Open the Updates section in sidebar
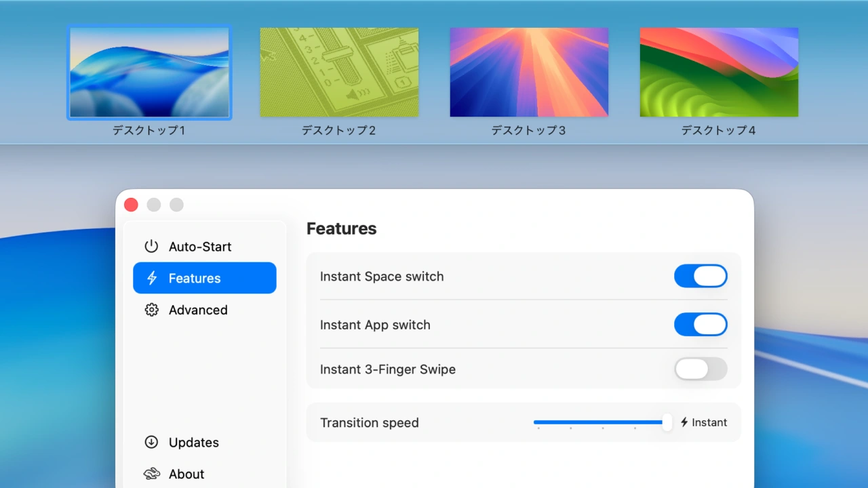The height and width of the screenshot is (488, 868). [205, 442]
